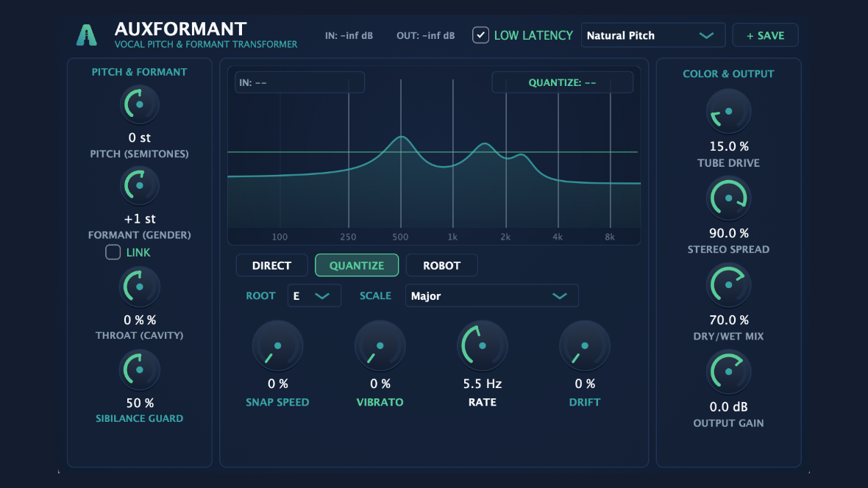The width and height of the screenshot is (868, 488).
Task: Toggle the Low Latency checkbox
Action: (x=480, y=35)
